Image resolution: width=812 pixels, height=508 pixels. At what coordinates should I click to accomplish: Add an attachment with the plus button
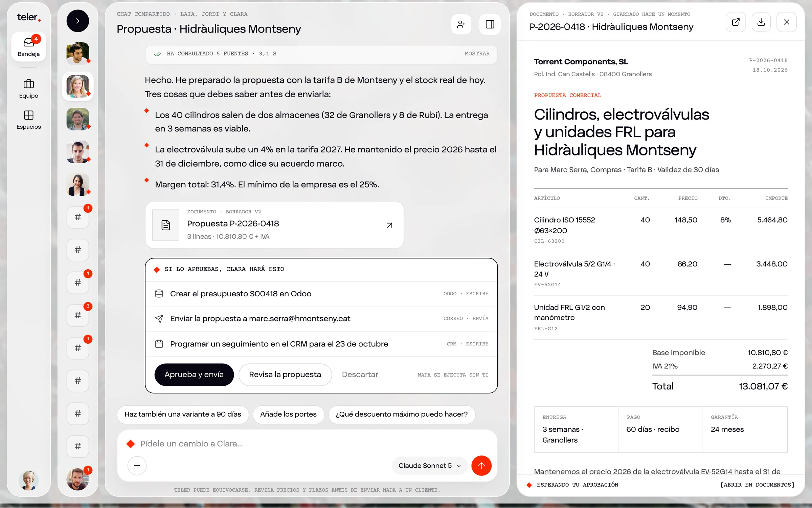click(x=137, y=466)
